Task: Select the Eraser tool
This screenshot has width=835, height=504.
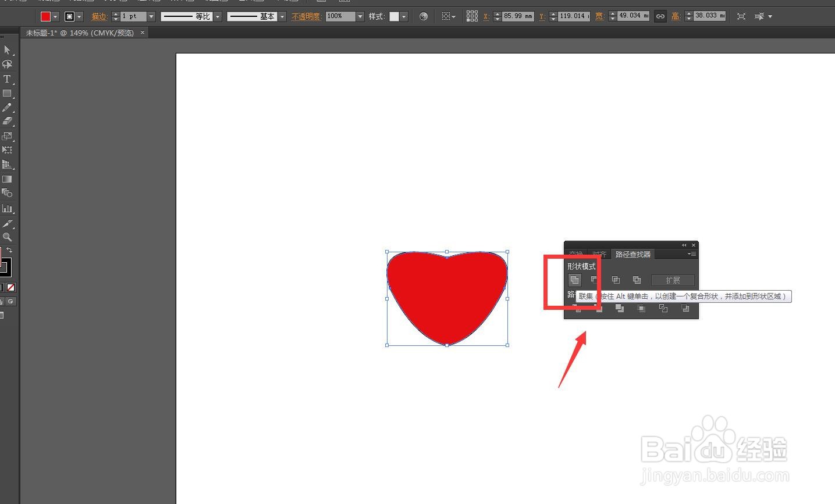Action: pyautogui.click(x=7, y=121)
